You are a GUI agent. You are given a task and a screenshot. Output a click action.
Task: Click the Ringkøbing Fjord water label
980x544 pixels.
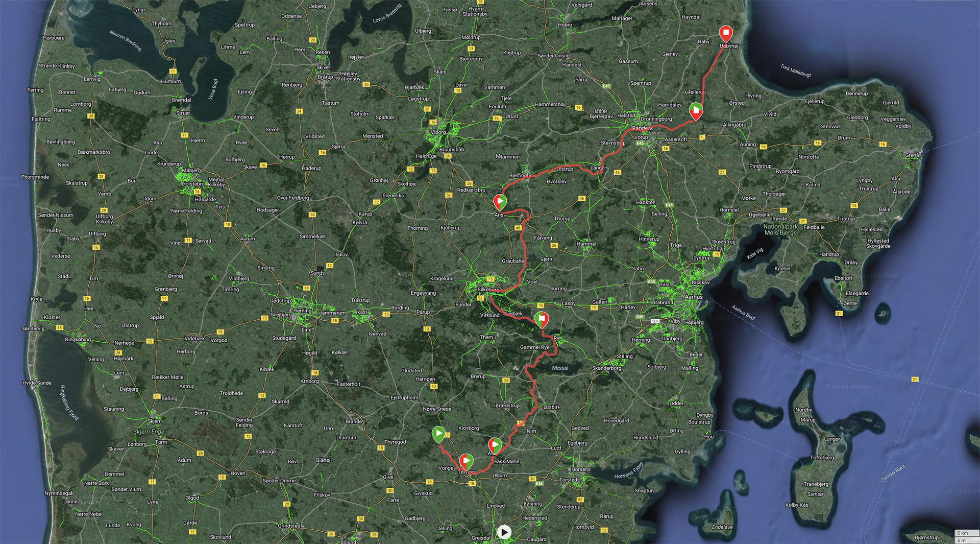click(69, 403)
